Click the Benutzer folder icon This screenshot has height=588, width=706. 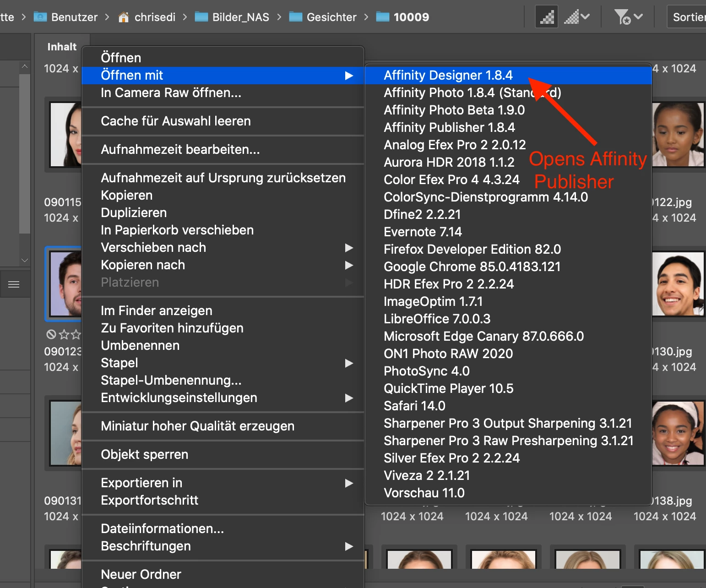[40, 17]
